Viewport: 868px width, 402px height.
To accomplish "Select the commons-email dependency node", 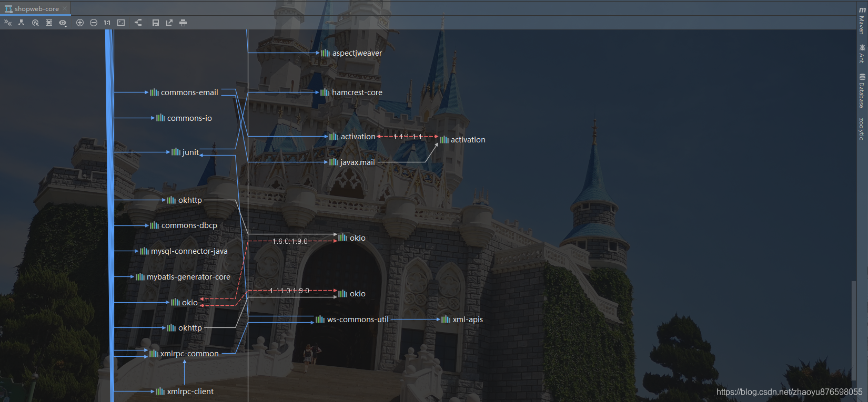I will pyautogui.click(x=184, y=92).
